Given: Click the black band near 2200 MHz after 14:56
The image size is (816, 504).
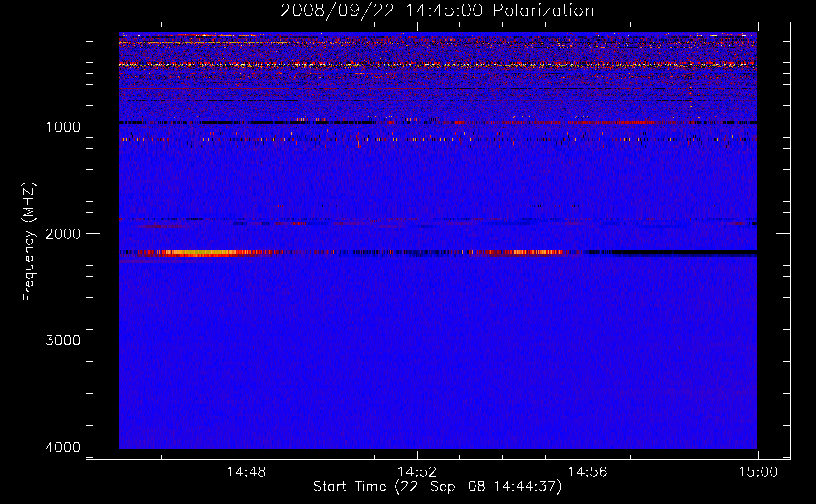Looking at the screenshot, I should tap(681, 251).
